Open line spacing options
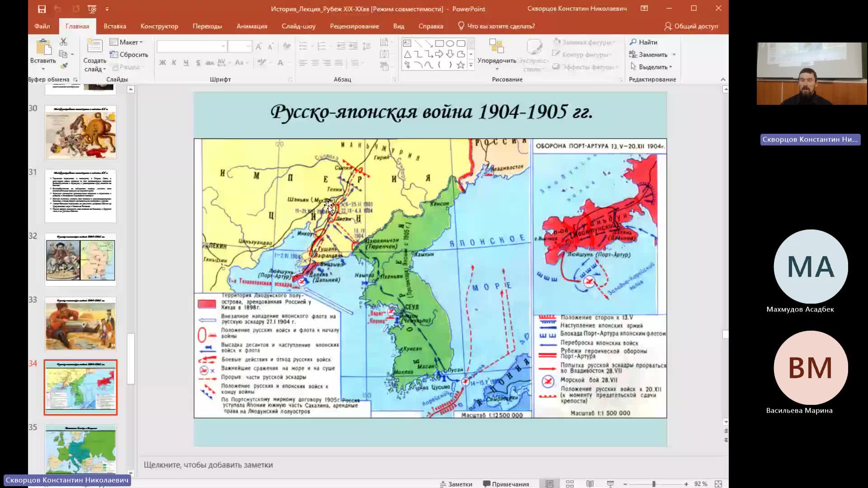 [367, 46]
